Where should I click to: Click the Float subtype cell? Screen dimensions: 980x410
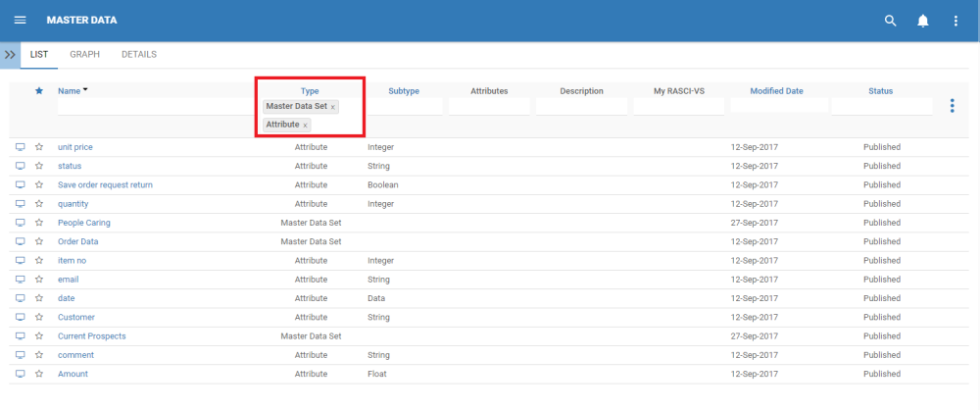click(x=377, y=374)
